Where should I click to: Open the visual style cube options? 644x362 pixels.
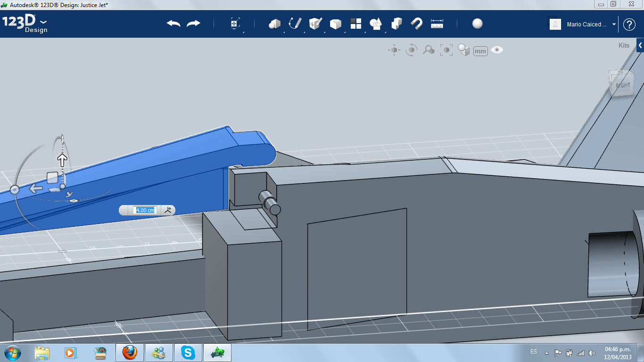[x=464, y=50]
